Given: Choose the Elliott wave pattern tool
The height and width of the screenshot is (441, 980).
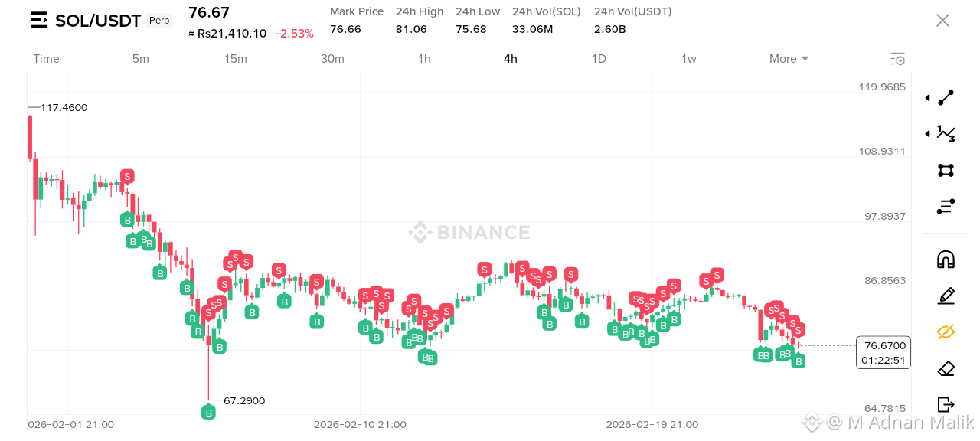Looking at the screenshot, I should pos(946,134).
